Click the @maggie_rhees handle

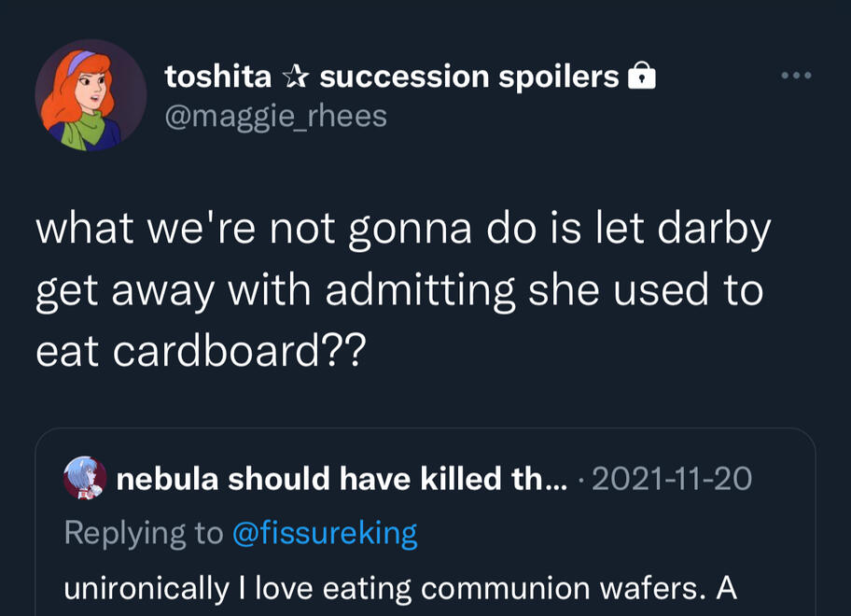click(275, 117)
